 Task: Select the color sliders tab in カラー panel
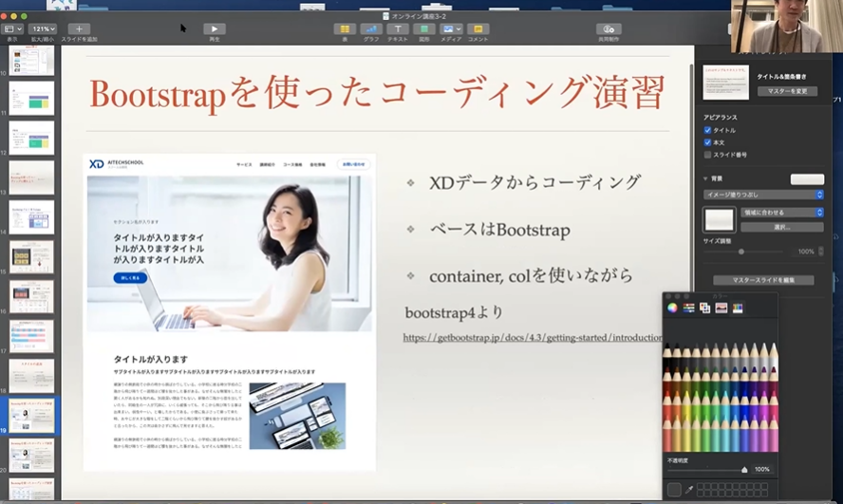[688, 308]
